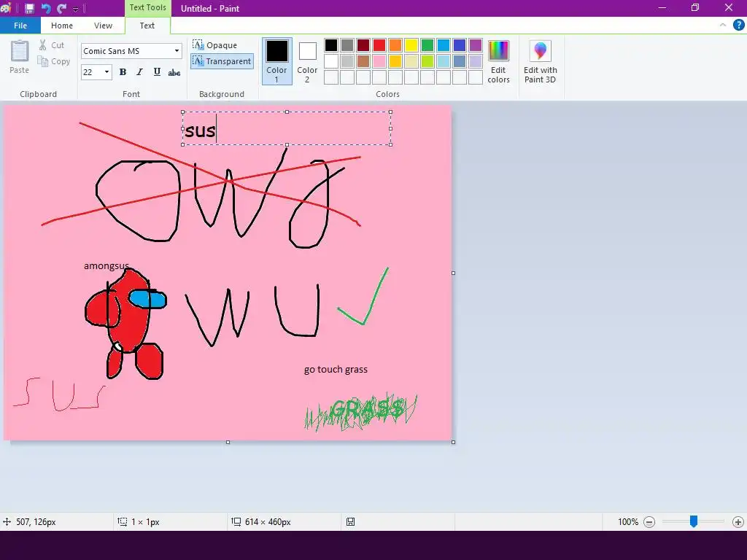Pick the white color swatch
The height and width of the screenshot is (560, 747).
331,61
